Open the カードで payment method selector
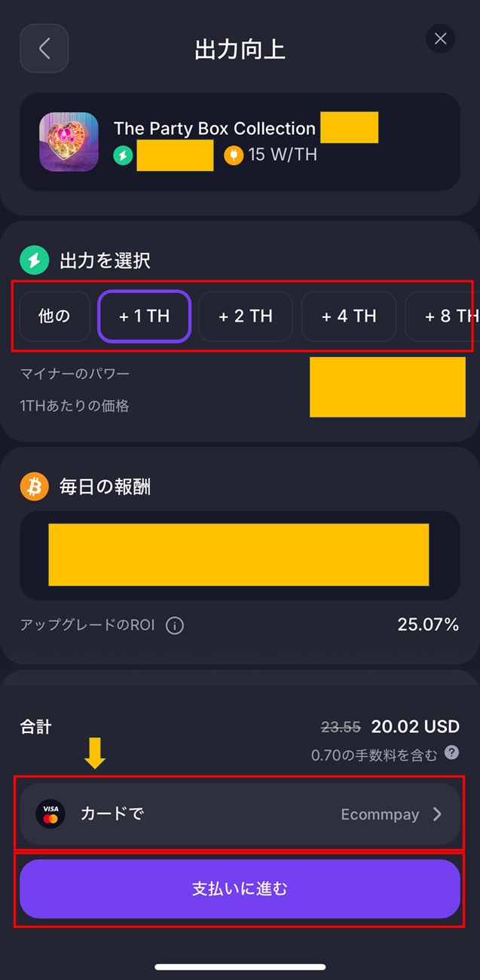This screenshot has height=980, width=480. click(112, 814)
